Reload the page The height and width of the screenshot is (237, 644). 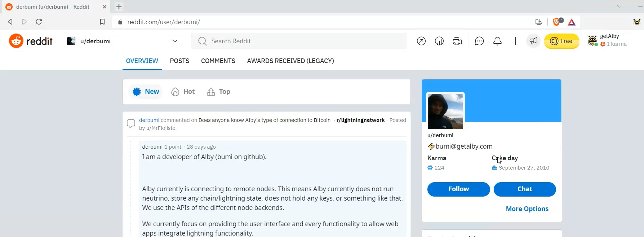[39, 22]
